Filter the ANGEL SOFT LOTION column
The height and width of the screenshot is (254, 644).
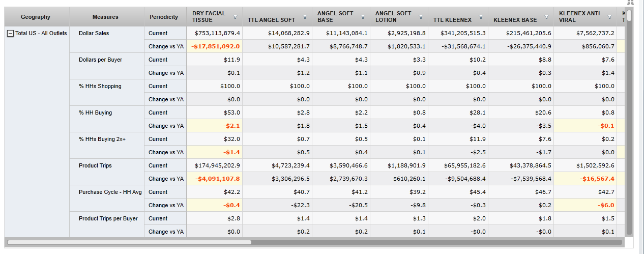(x=421, y=17)
